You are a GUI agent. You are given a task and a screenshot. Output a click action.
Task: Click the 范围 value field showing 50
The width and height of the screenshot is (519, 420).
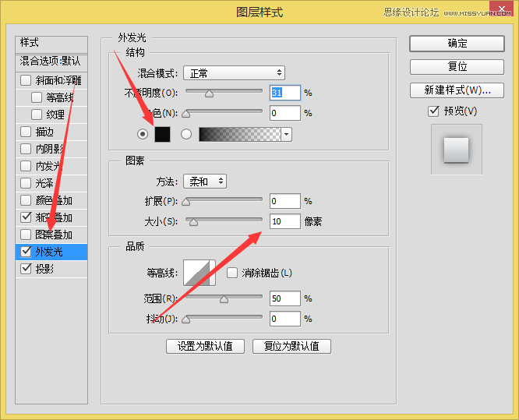pos(285,298)
